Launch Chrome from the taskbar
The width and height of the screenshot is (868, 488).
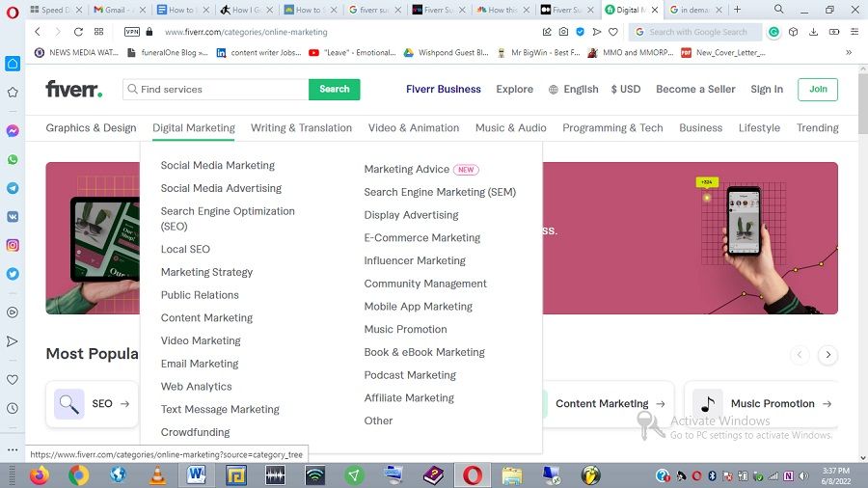click(x=79, y=475)
